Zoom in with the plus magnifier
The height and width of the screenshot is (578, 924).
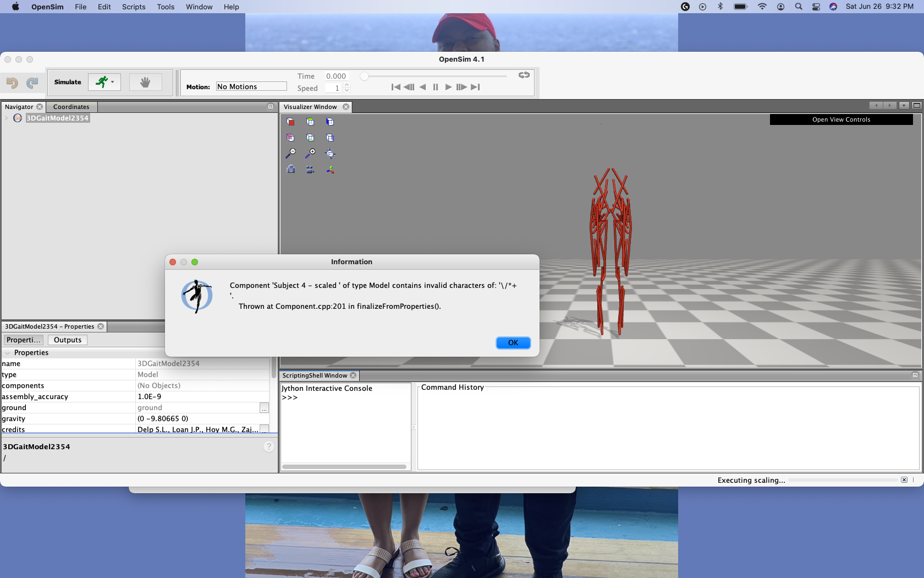click(x=310, y=154)
